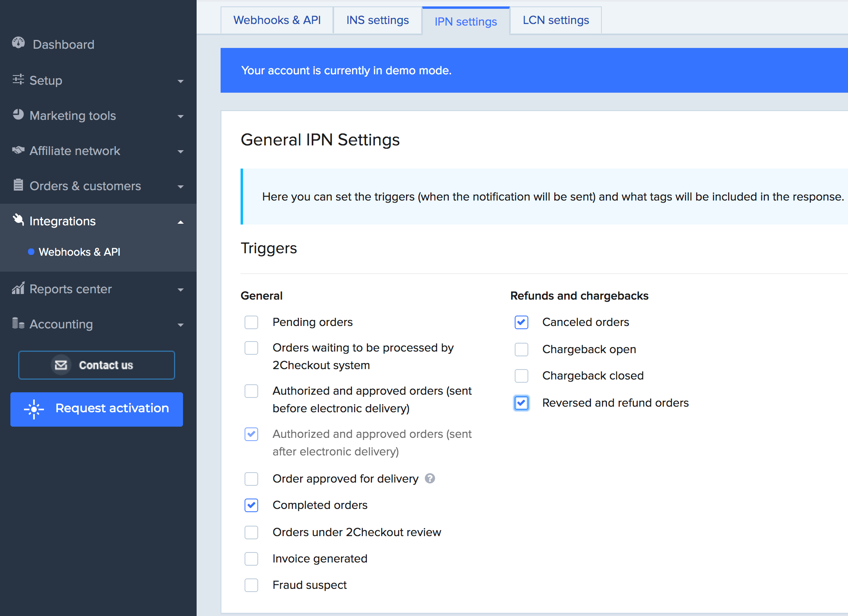Switch to the INS settings tab
The height and width of the screenshot is (616, 848).
tap(377, 20)
